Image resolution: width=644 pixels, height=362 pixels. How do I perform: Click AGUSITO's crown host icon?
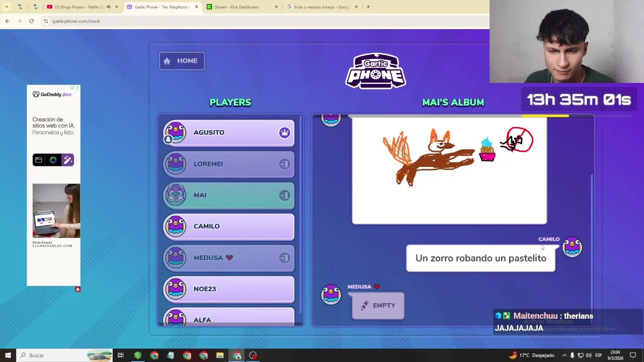click(x=285, y=133)
